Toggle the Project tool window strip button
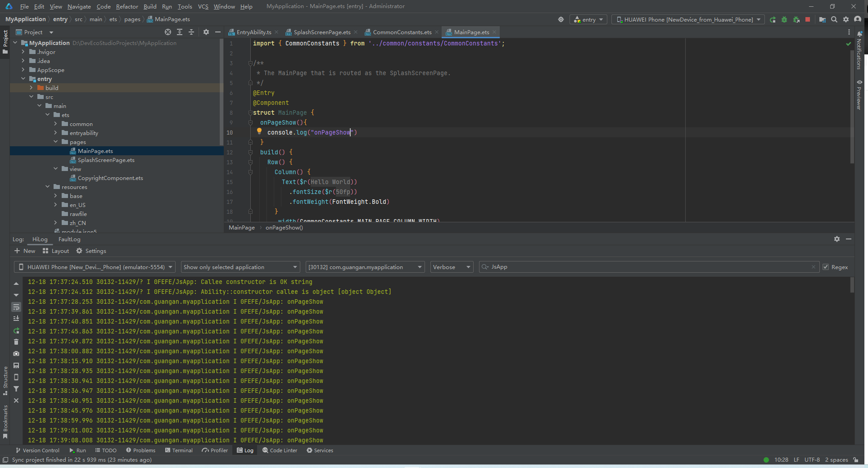Viewport: 868px width, 468px height. pyautogui.click(x=5, y=41)
